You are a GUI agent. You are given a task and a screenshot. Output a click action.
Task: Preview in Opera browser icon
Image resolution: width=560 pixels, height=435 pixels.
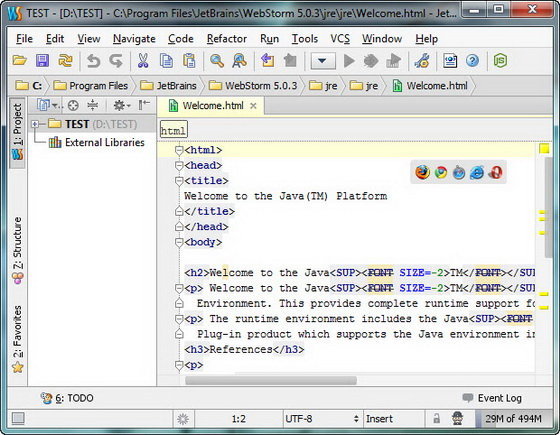[x=495, y=173]
